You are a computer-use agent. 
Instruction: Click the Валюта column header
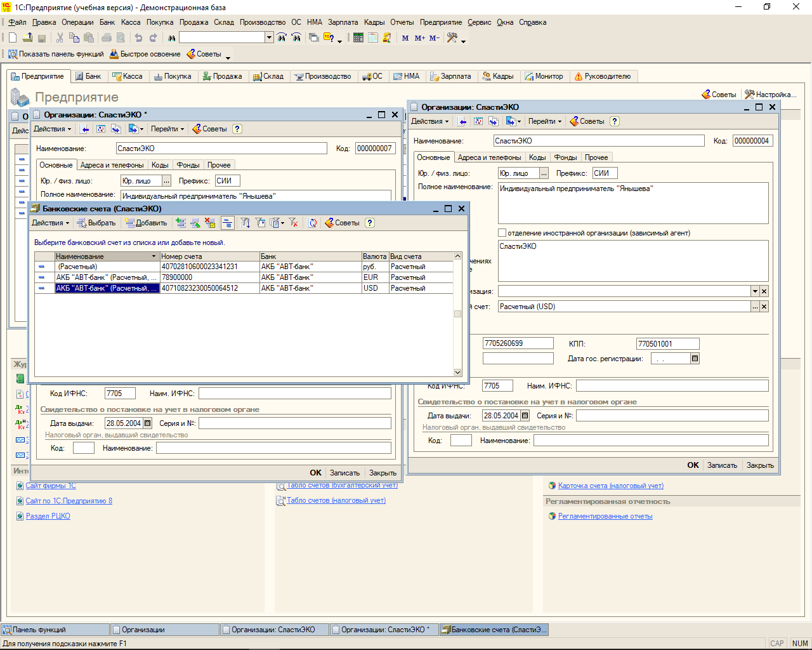[x=375, y=256]
